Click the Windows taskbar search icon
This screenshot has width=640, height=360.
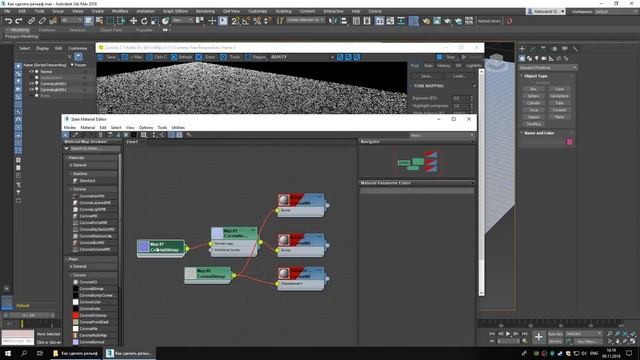pyautogui.click(x=24, y=353)
